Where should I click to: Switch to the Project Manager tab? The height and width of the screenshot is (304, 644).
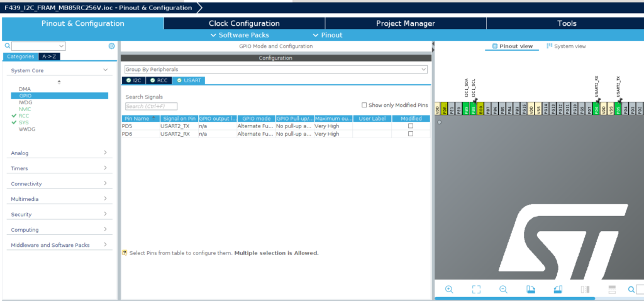[x=406, y=23]
